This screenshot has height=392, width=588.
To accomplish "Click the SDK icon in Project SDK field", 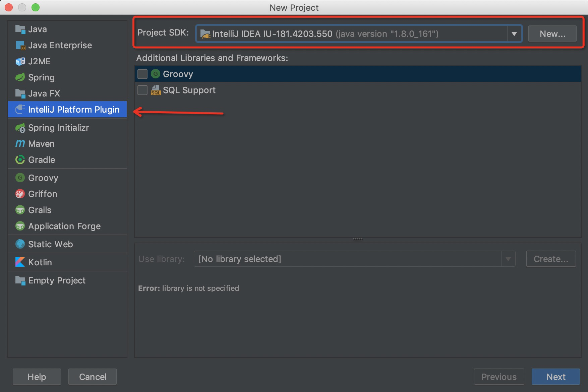I will tap(205, 34).
